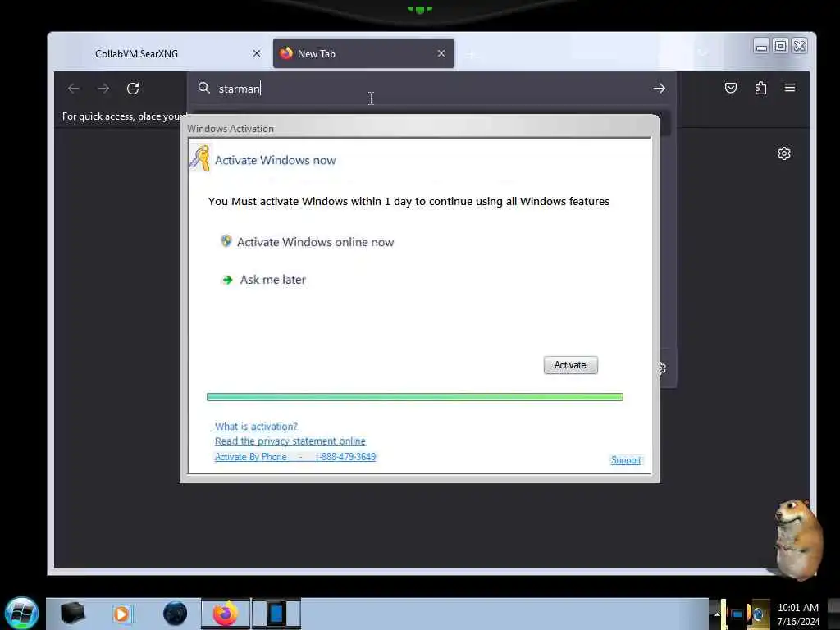Screen dimensions: 840x630
Task: Open the network tray icon
Action: click(x=737, y=614)
